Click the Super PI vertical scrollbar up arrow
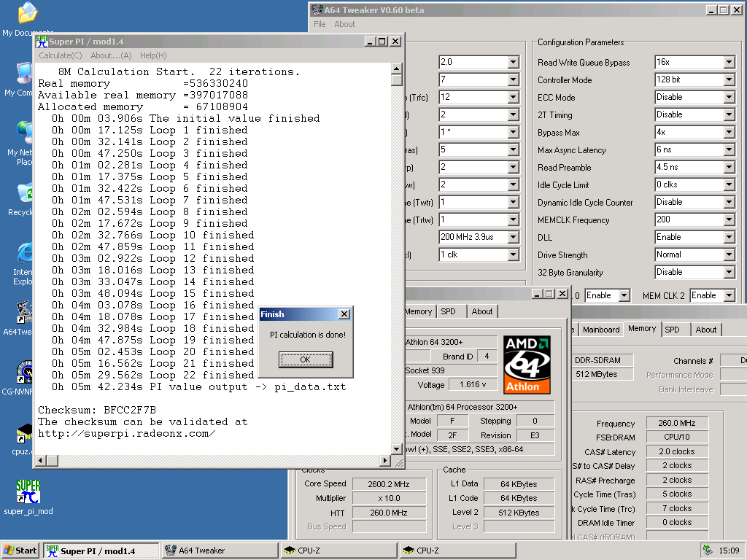The image size is (747, 560). 396,69
